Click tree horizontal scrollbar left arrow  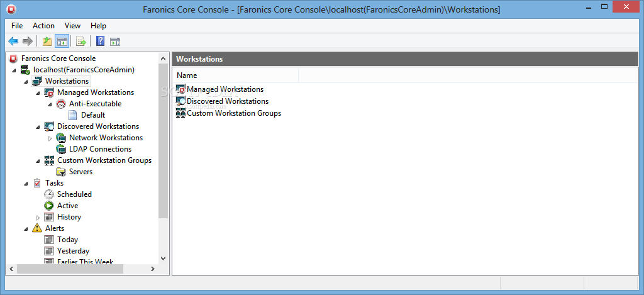[x=11, y=269]
